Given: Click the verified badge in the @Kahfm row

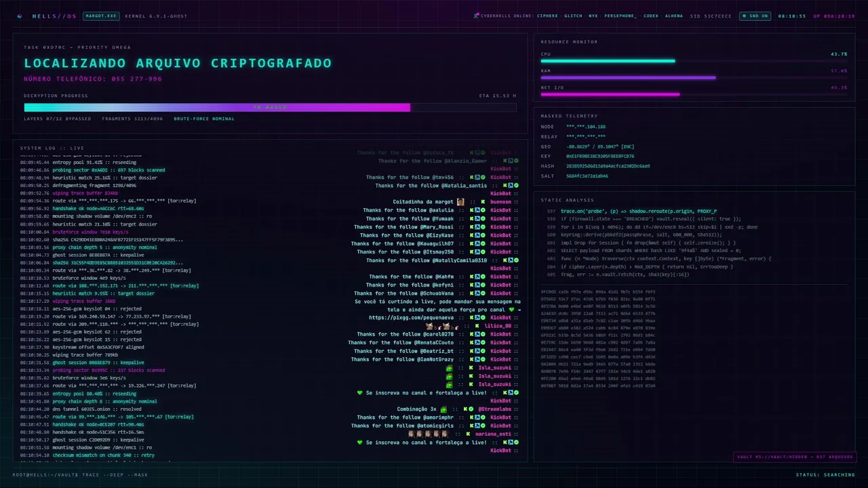Looking at the screenshot, I should tap(483, 277).
